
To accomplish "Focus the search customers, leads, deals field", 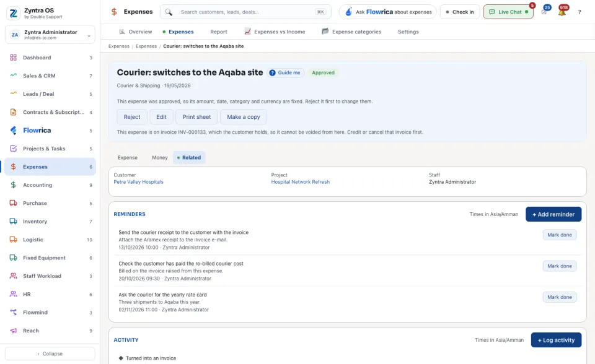I will (245, 12).
